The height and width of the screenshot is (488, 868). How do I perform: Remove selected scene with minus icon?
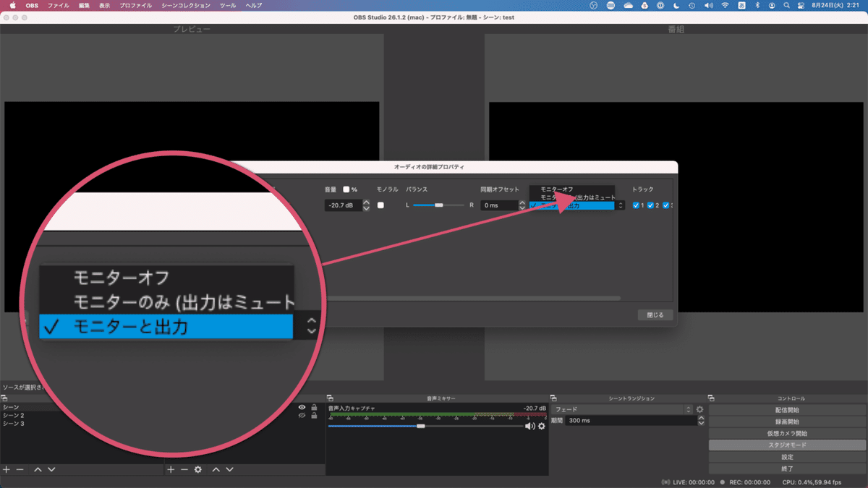pyautogui.click(x=20, y=469)
